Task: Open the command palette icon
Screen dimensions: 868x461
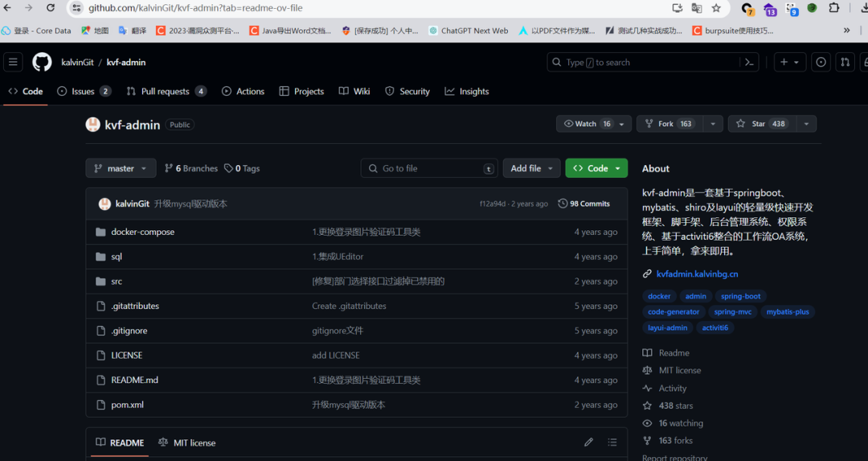Action: [749, 62]
